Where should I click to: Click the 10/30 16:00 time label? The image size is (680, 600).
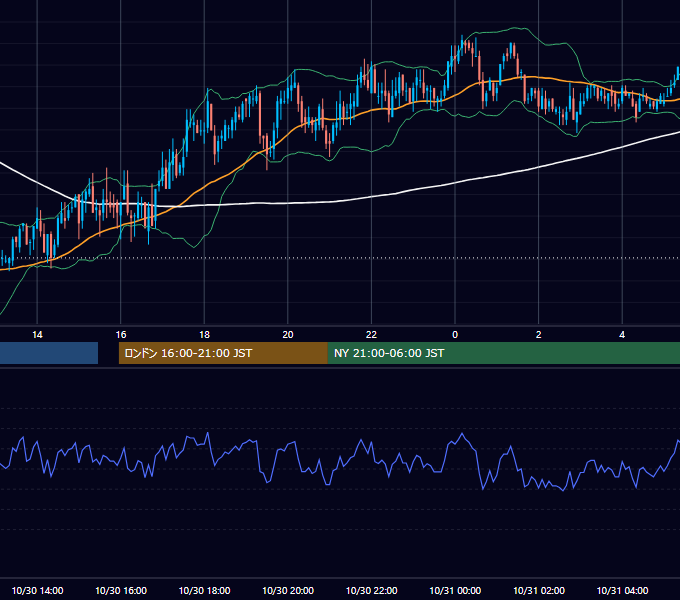[x=121, y=590]
